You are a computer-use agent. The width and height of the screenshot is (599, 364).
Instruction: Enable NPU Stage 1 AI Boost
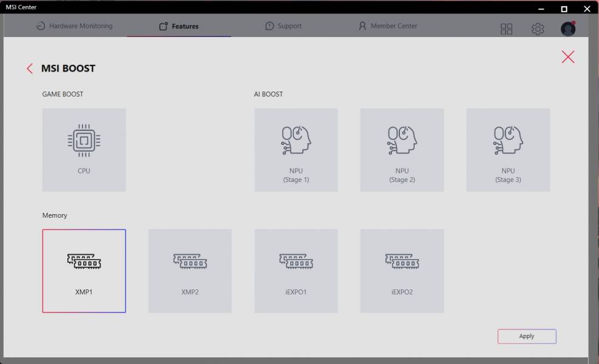[296, 150]
